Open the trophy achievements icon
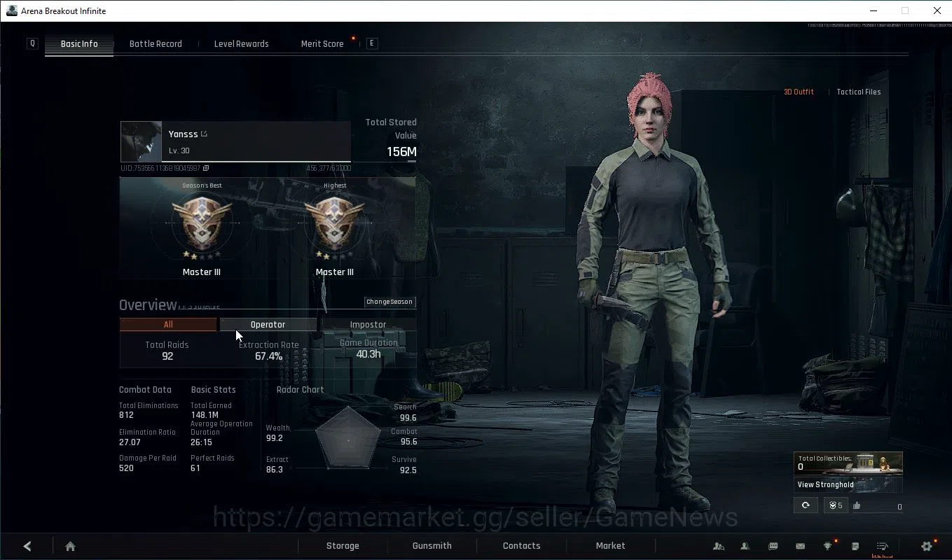This screenshot has width=952, height=560. (828, 546)
